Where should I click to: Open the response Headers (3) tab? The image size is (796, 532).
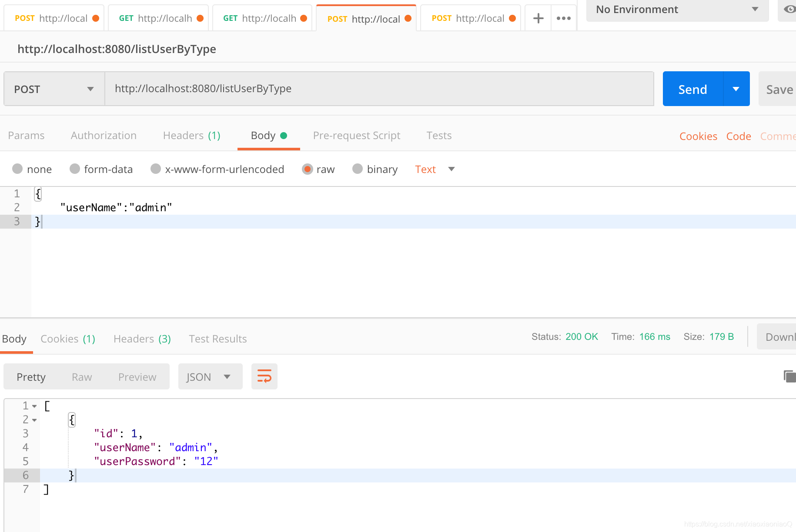pyautogui.click(x=142, y=339)
